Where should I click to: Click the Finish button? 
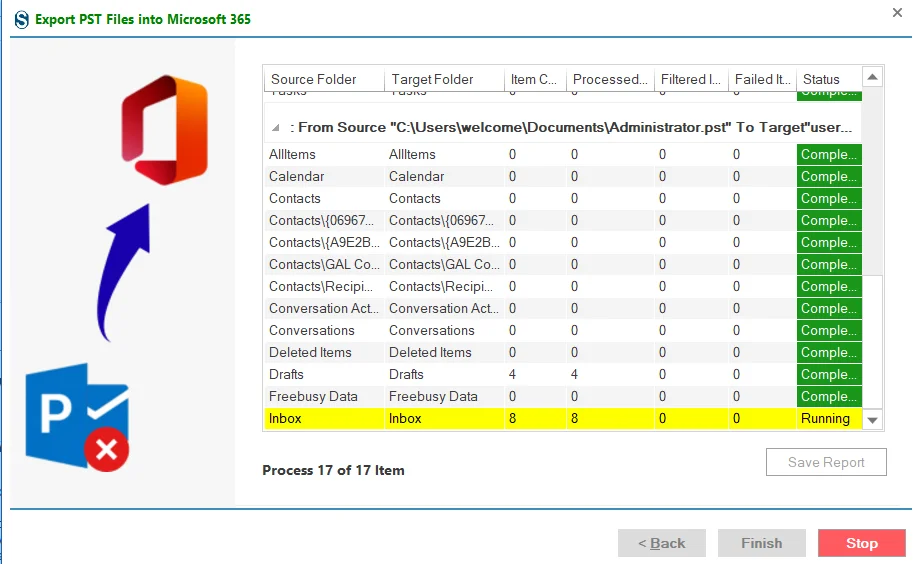pos(762,543)
